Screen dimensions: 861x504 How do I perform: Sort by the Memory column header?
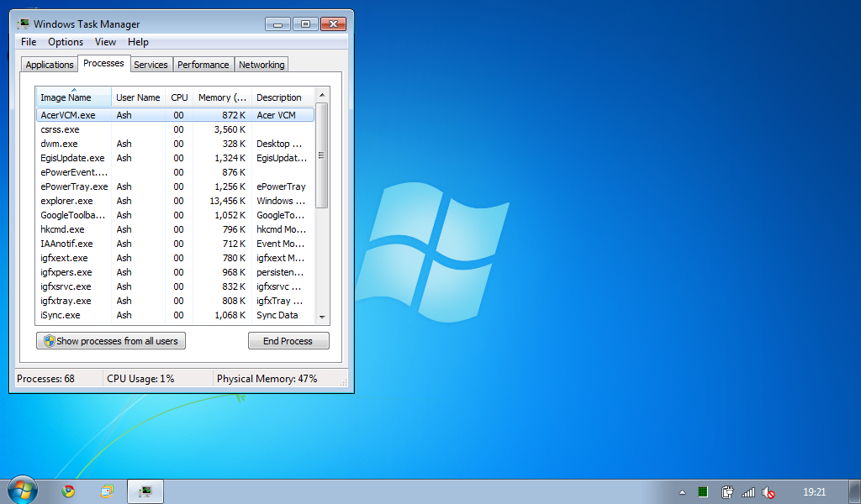[221, 97]
